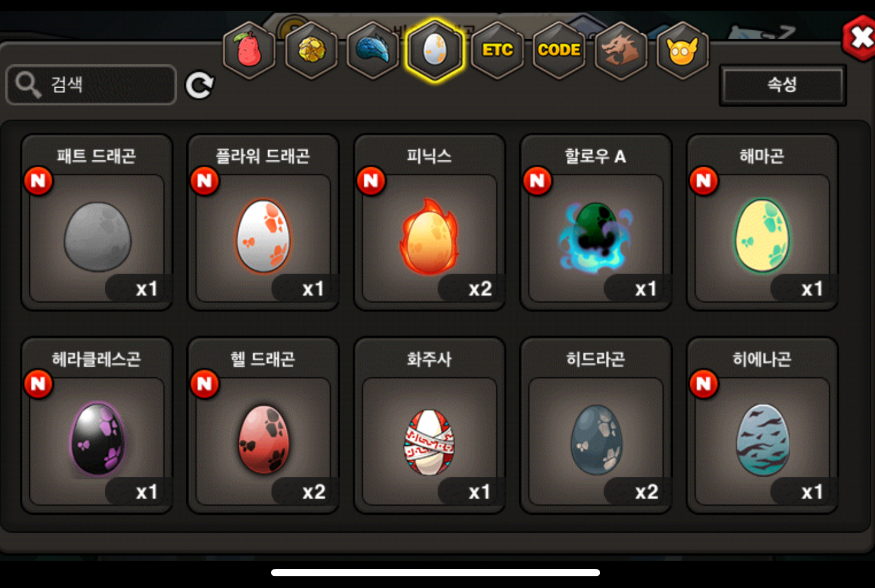Viewport: 875px width, 588px height.
Task: Click the 검색 search input field
Action: (91, 85)
